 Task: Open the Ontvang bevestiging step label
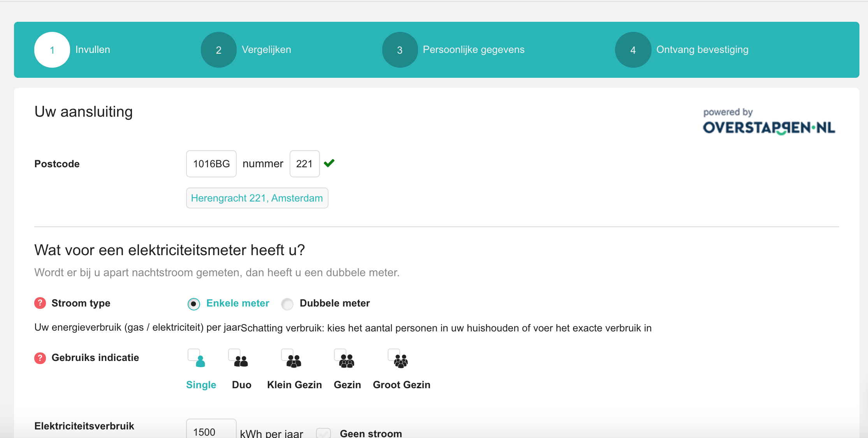[702, 50]
